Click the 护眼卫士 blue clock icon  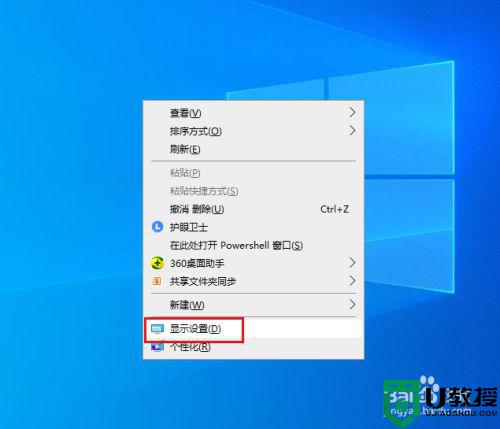[157, 227]
